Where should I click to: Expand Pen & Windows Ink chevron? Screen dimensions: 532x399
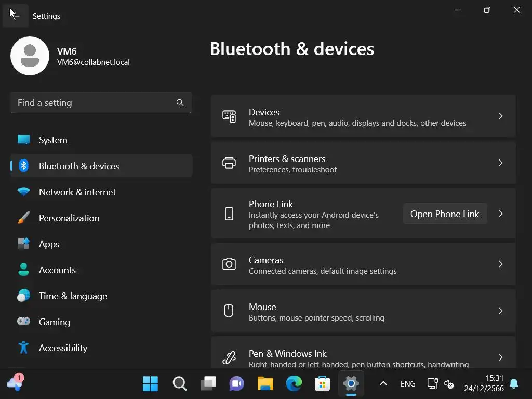pos(500,357)
